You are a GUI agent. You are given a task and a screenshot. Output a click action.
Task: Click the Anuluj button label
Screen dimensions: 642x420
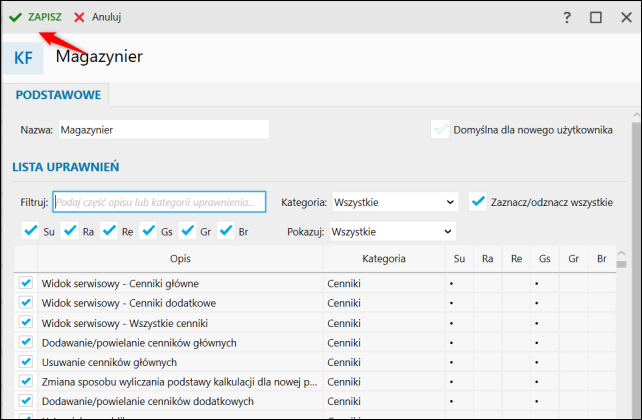click(x=107, y=17)
